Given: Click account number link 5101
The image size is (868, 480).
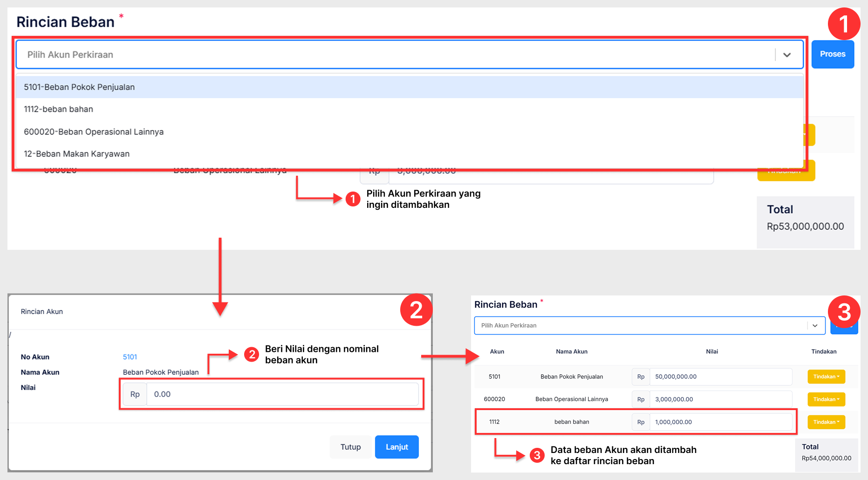Looking at the screenshot, I should click(130, 357).
